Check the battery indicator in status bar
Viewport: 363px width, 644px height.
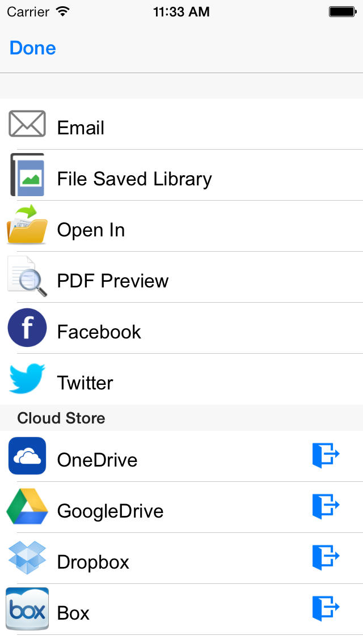(343, 12)
